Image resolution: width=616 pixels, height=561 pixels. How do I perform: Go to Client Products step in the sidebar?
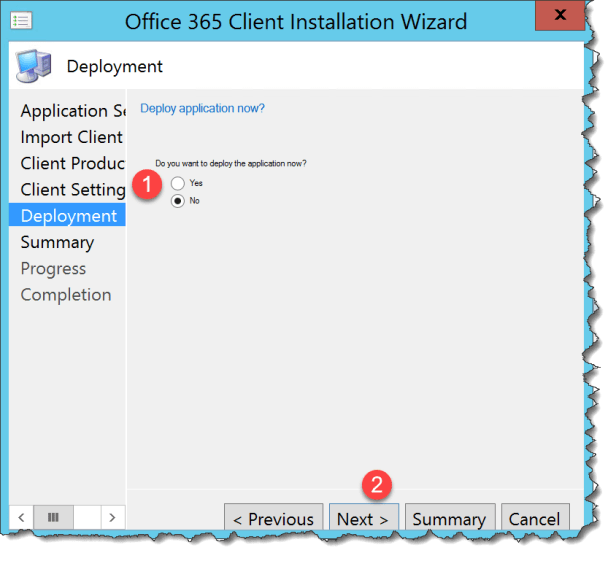point(73,163)
